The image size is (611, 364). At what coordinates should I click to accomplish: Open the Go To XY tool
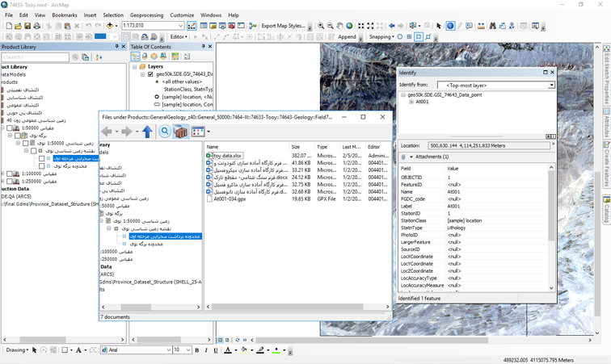tap(512, 26)
